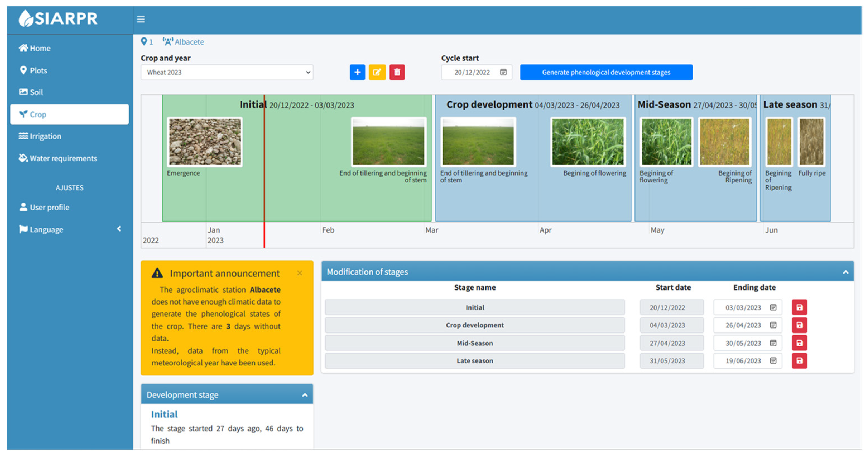This screenshot has width=868, height=454.
Task: Open Irrigation in the sidebar
Action: (x=45, y=136)
